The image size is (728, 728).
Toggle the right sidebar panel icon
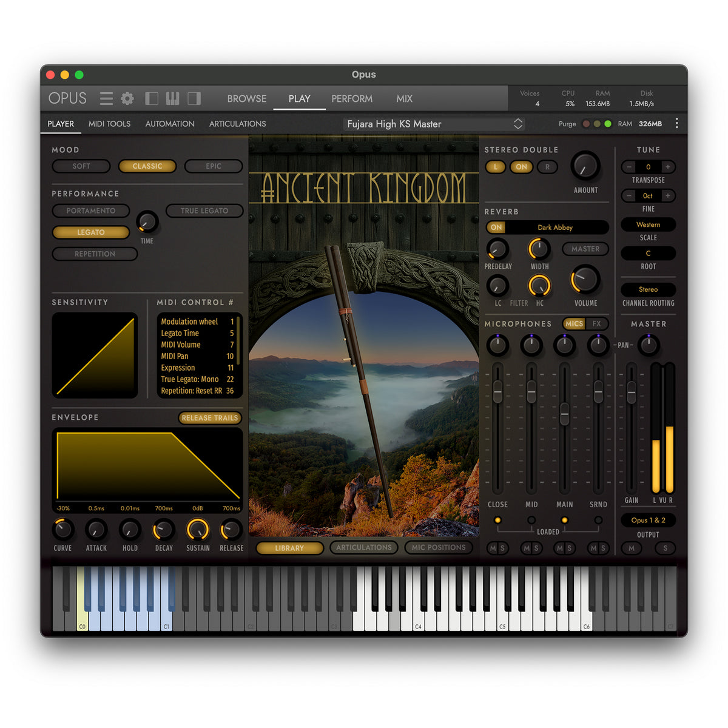tap(194, 98)
